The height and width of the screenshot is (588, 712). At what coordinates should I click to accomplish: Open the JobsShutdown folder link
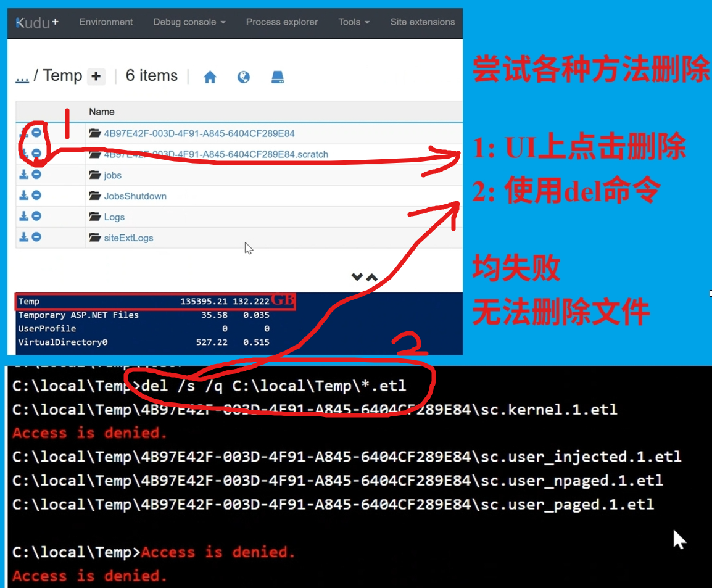pyautogui.click(x=135, y=196)
